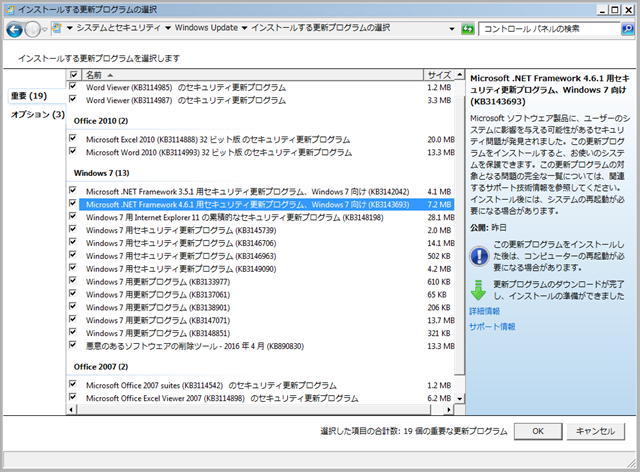Click the OK button

click(538, 431)
